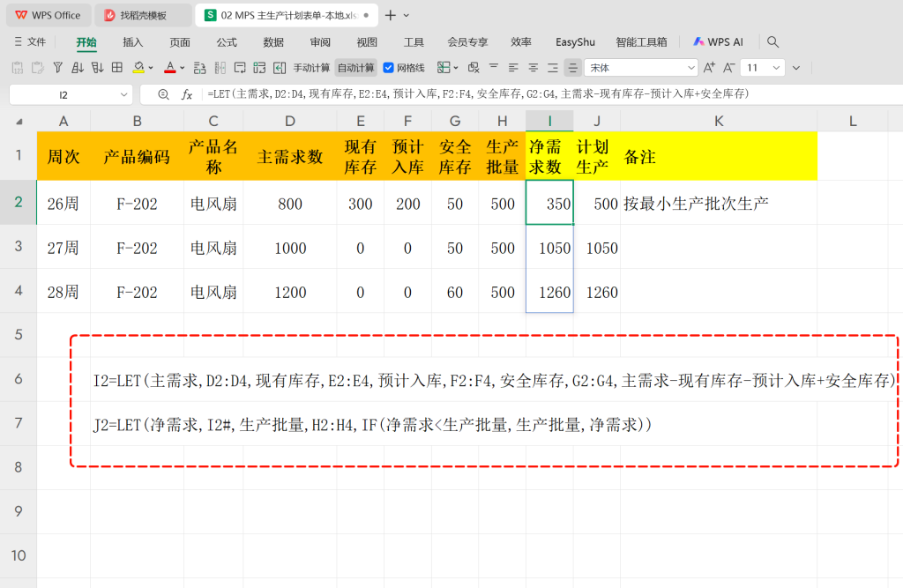Click the row-column conversion icon
The width and height of the screenshot is (903, 588).
(x=260, y=68)
